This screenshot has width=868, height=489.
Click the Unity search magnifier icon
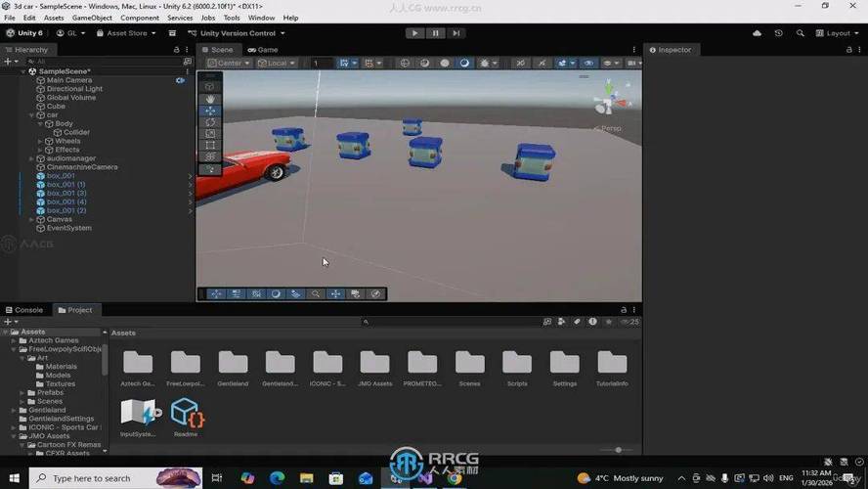(800, 33)
